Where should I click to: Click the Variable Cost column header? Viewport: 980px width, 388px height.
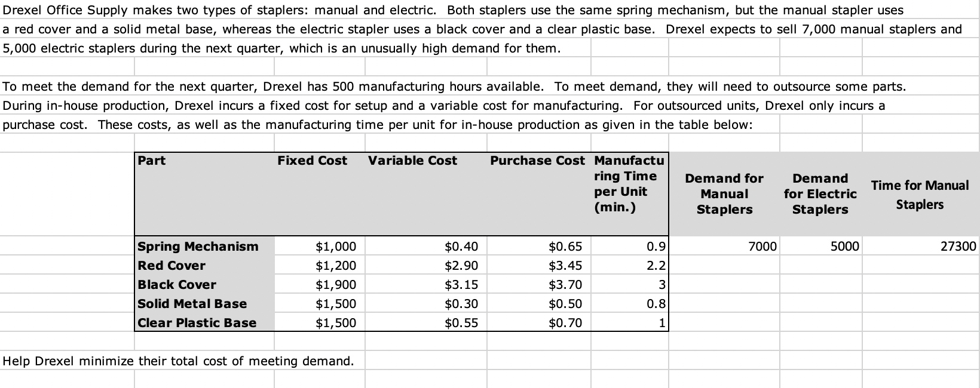[412, 160]
